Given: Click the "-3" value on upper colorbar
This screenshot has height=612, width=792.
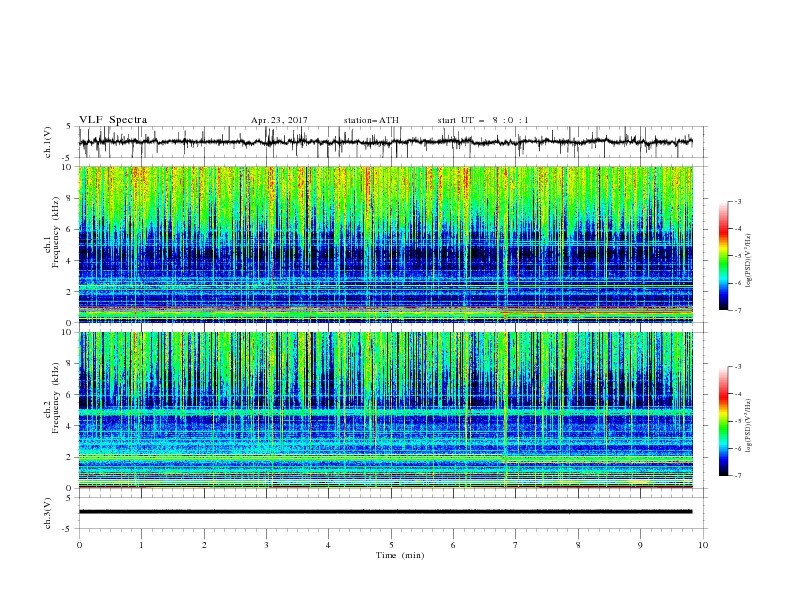Looking at the screenshot, I should pos(737,201).
